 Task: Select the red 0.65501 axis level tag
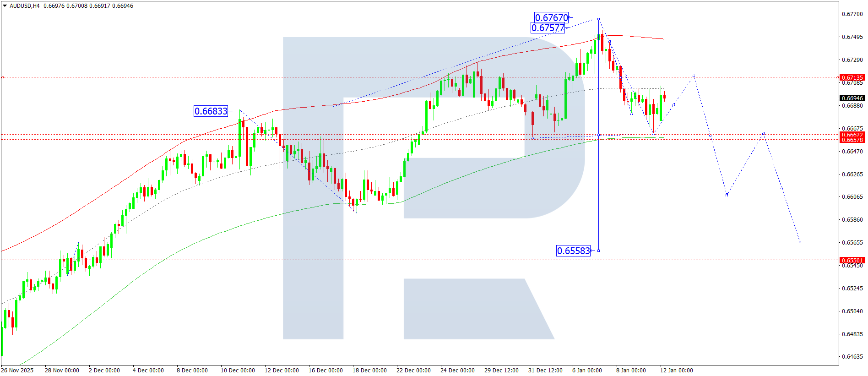tap(852, 260)
